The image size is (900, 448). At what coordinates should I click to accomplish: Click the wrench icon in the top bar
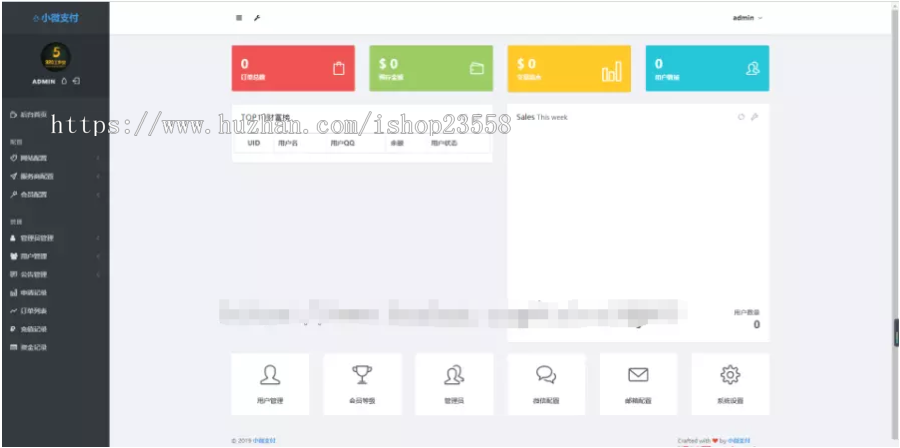click(257, 18)
